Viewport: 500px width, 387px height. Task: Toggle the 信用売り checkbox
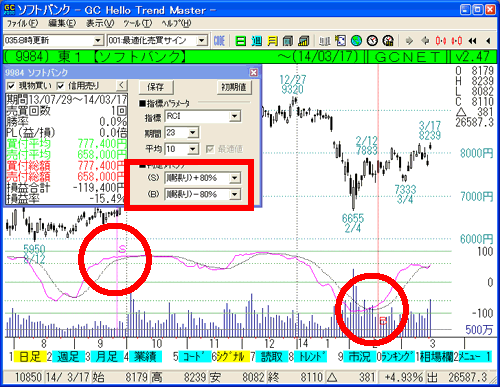(60, 86)
